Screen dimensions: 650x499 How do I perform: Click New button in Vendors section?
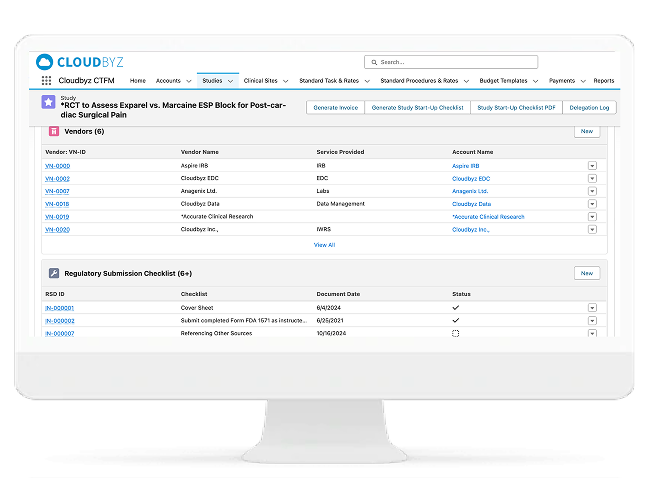point(587,131)
